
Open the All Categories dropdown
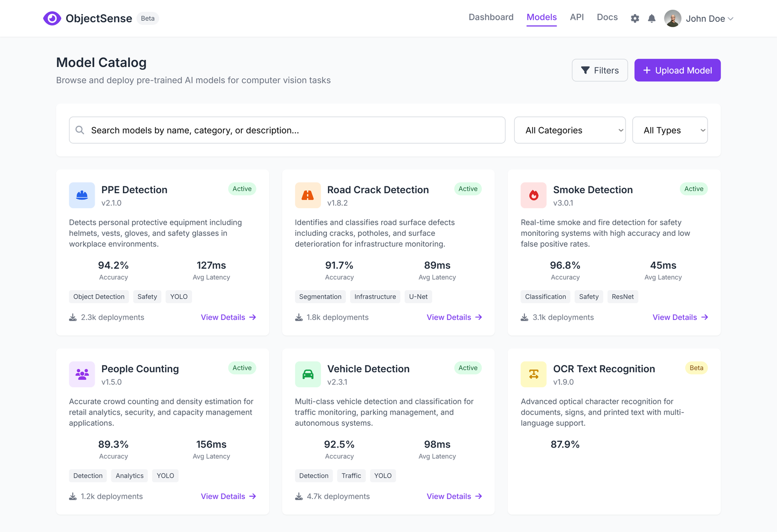tap(570, 130)
